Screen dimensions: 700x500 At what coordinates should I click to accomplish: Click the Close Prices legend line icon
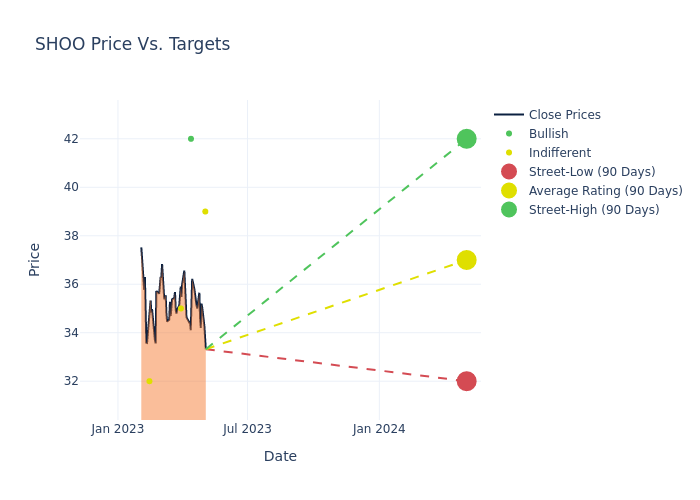(509, 115)
